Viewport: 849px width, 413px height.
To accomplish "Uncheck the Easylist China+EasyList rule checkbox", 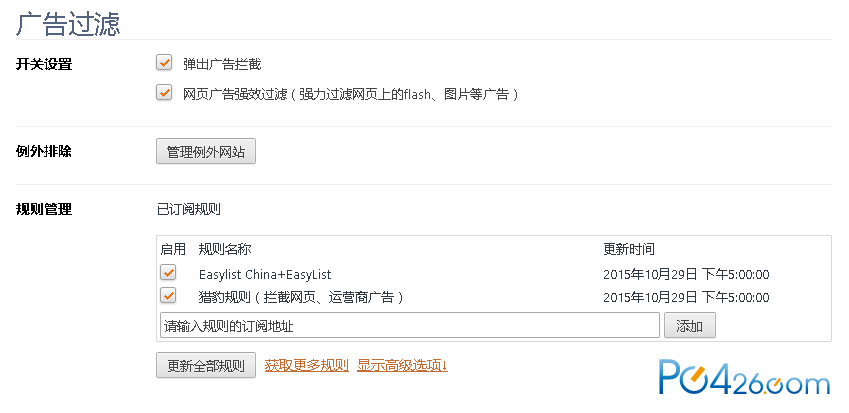I will 168,272.
